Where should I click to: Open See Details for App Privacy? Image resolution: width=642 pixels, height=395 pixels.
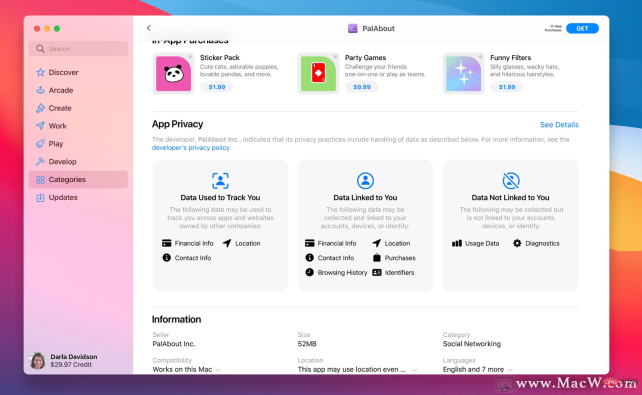click(x=559, y=125)
